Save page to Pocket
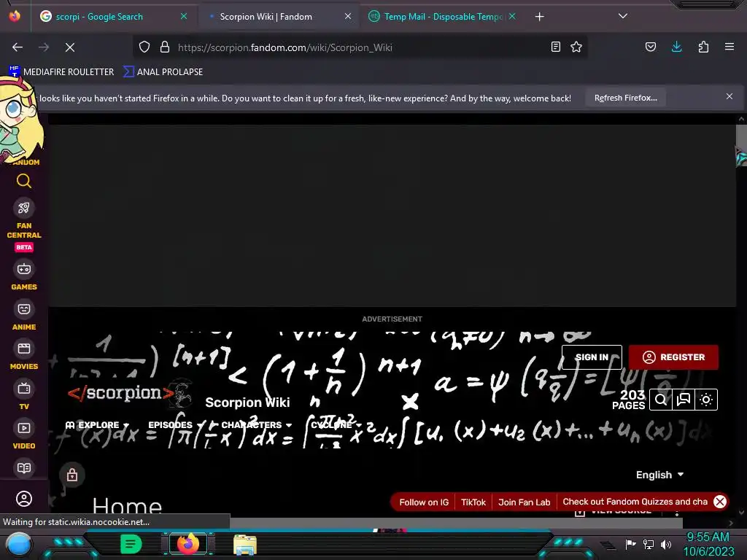747x560 pixels. click(x=651, y=47)
